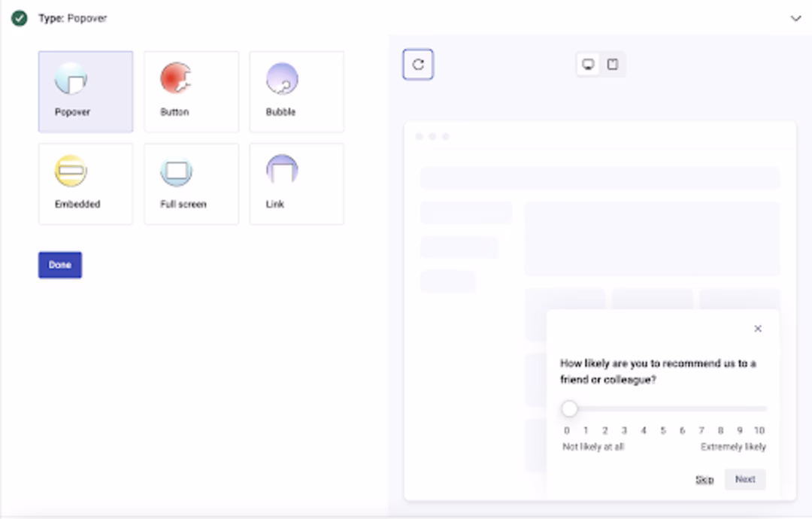Viewport: 812px width, 519px height.
Task: Select the Embedded survey type card
Action: 86,184
